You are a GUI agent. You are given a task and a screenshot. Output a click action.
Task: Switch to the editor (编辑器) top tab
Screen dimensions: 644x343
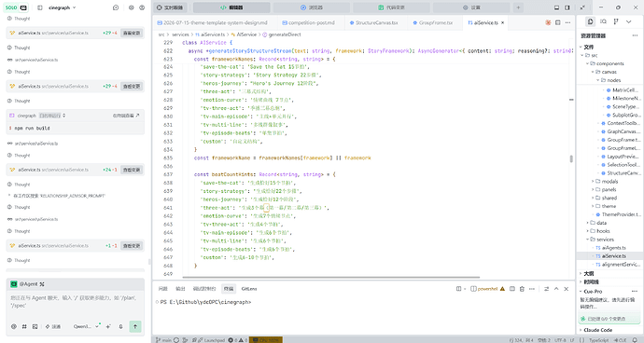click(231, 7)
